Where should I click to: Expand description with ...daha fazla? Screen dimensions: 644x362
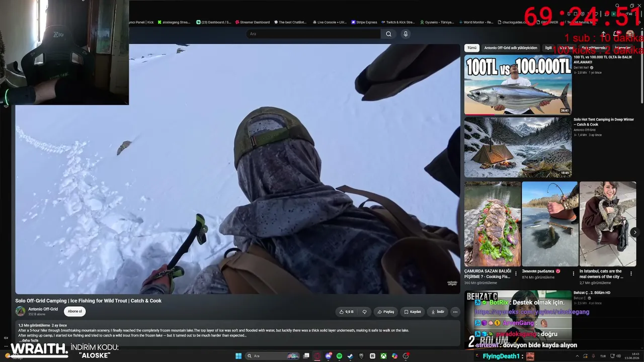pyautogui.click(x=28, y=340)
